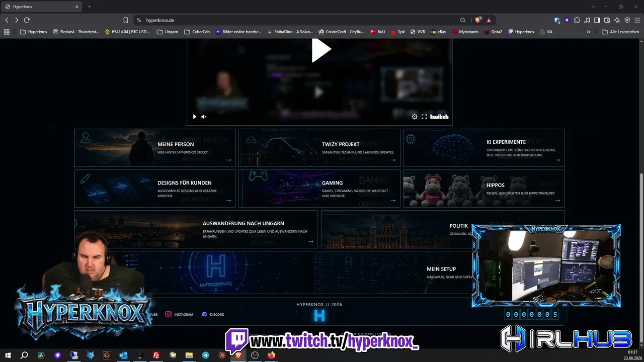Open the Myinstants bookmark
The image size is (644, 362).
[x=465, y=32]
